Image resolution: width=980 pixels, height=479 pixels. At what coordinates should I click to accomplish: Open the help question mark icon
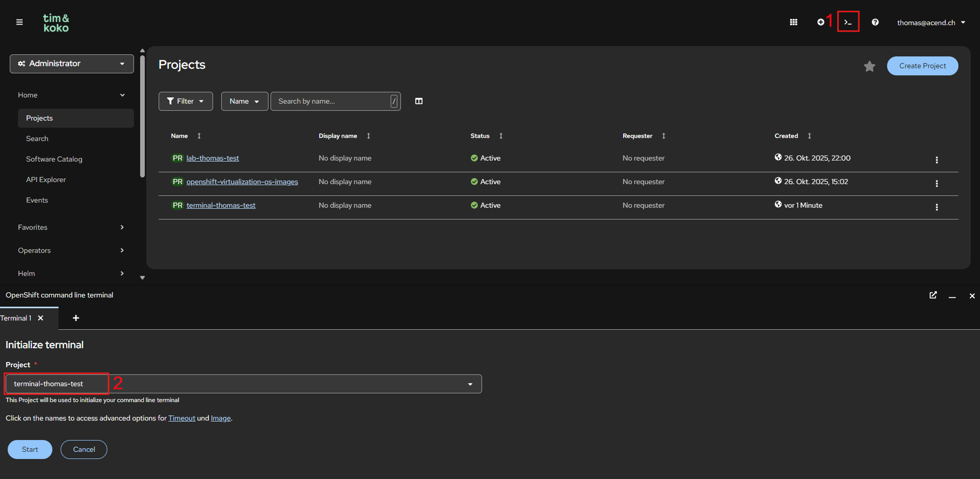pyautogui.click(x=875, y=22)
